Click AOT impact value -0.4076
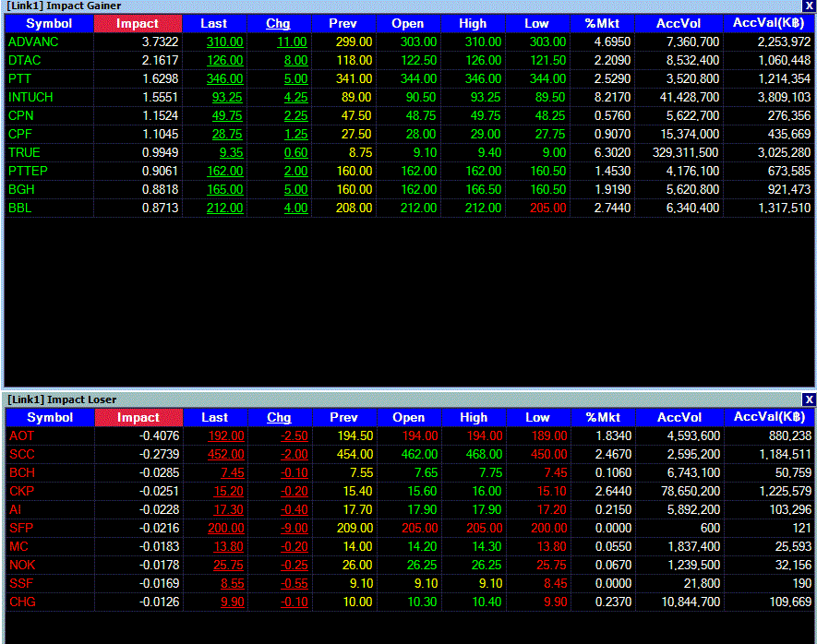This screenshot has height=644, width=817. pos(159,435)
